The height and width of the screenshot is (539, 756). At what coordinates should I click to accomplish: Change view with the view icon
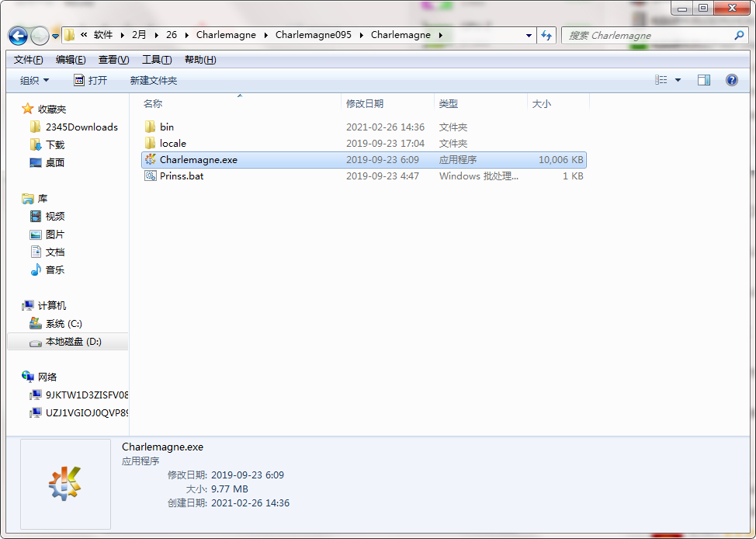pyautogui.click(x=661, y=80)
